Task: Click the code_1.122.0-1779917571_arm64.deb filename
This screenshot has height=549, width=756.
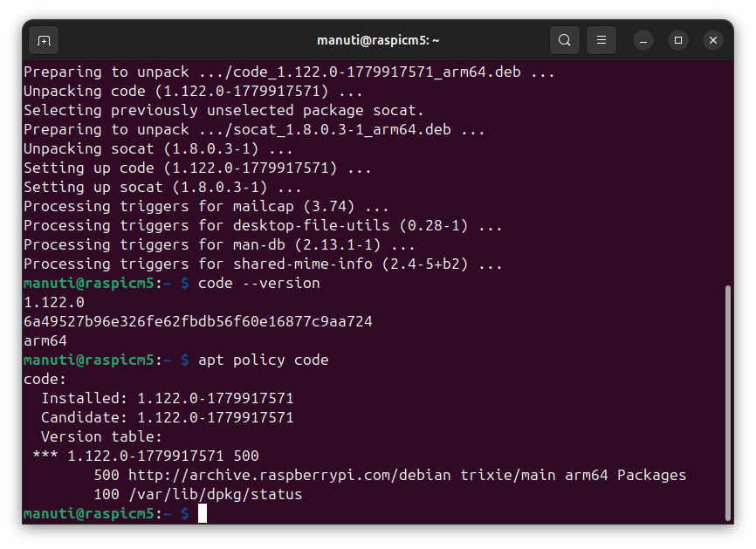Action: [377, 72]
